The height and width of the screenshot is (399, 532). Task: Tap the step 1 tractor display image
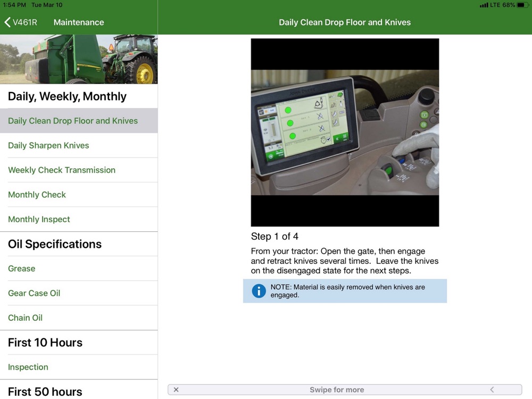point(345,132)
